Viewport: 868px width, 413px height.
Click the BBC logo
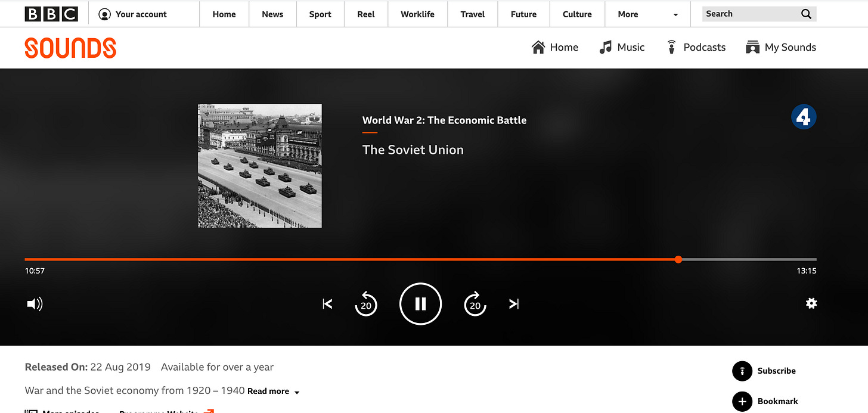pos(51,14)
